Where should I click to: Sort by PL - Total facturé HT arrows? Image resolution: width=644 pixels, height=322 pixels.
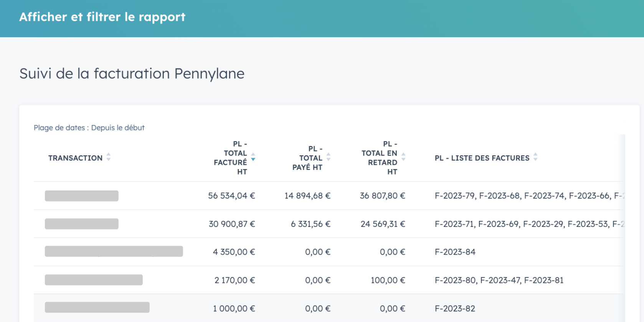click(x=253, y=157)
